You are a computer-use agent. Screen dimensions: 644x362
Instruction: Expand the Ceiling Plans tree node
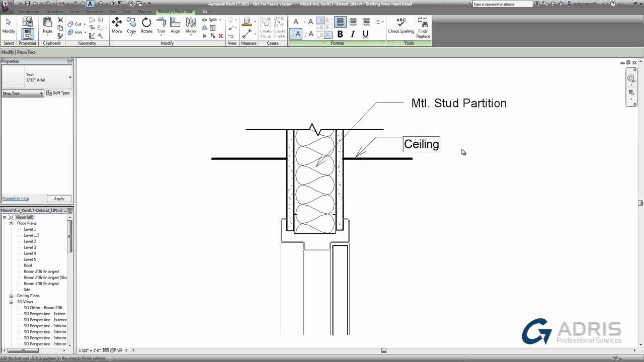pyautogui.click(x=11, y=296)
